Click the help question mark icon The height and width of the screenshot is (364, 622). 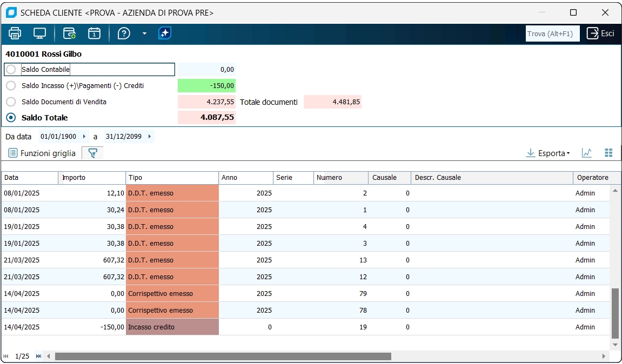pos(124,33)
